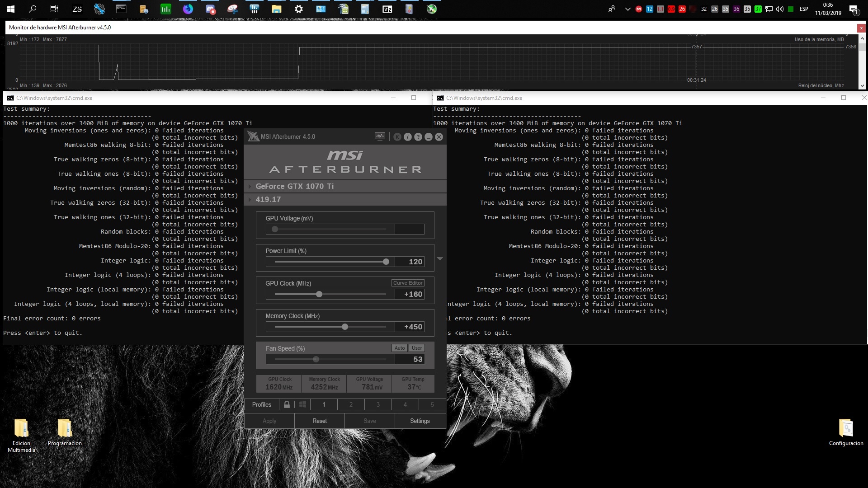This screenshot has height=488, width=868.
Task: Click the arrow beside the Power Limit panel
Action: click(x=440, y=258)
